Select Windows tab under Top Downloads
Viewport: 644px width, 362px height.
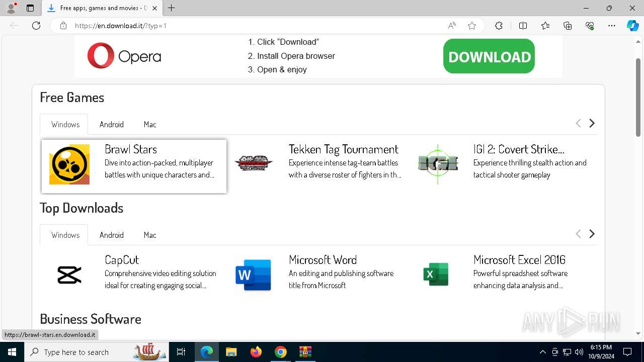tap(65, 235)
